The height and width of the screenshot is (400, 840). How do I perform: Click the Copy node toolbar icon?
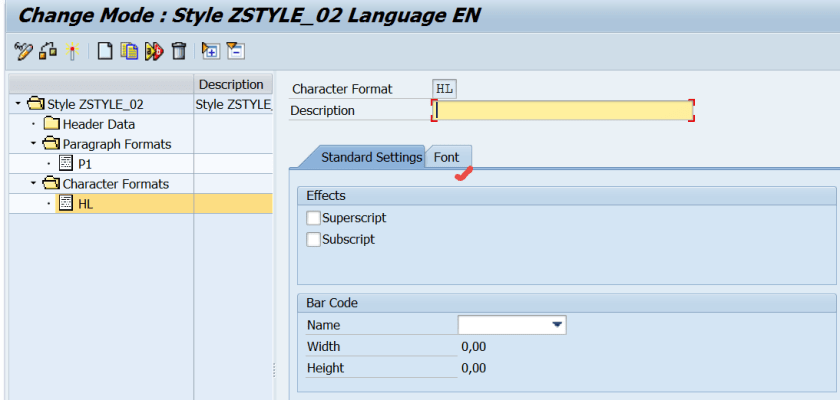tap(129, 51)
